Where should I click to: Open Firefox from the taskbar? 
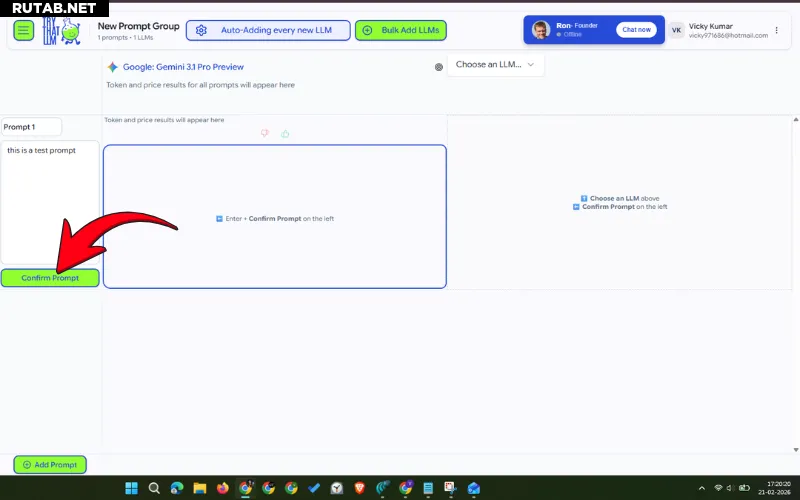click(x=222, y=488)
